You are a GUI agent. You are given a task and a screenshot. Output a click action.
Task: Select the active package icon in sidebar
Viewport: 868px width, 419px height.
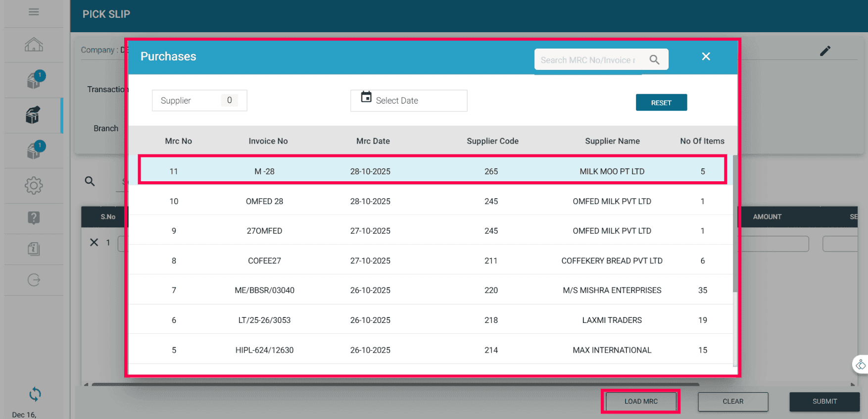[x=33, y=115]
